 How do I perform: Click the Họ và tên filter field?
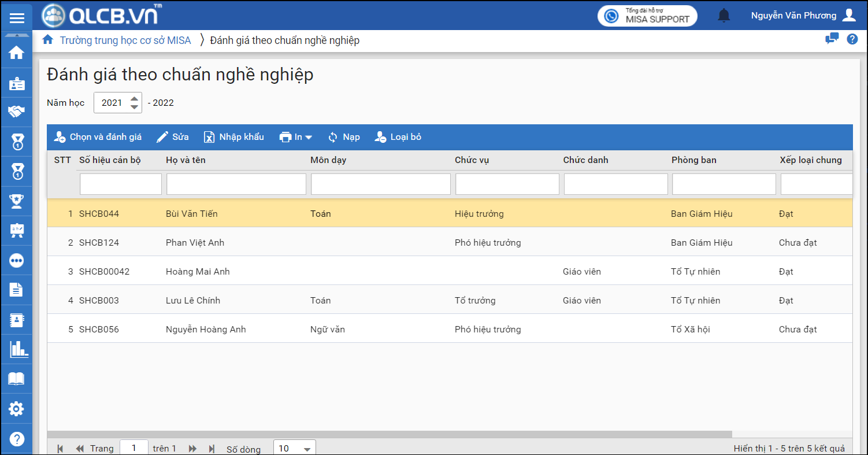pos(236,184)
